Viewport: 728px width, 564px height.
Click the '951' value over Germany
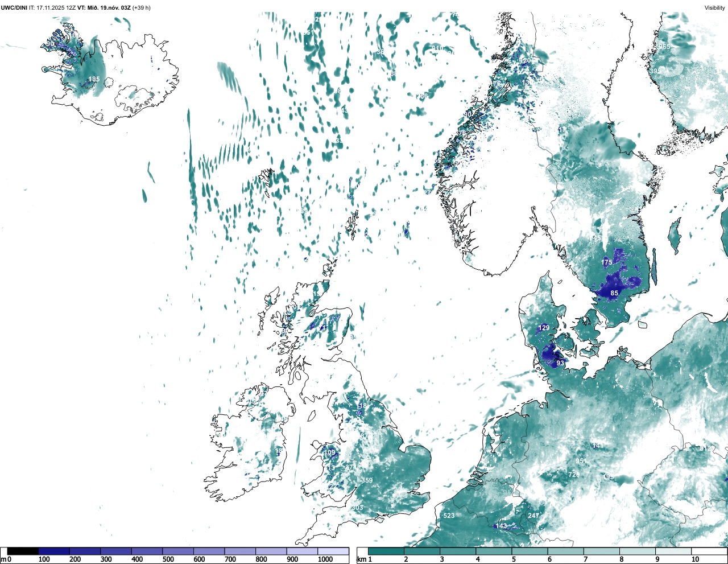[x=581, y=461]
